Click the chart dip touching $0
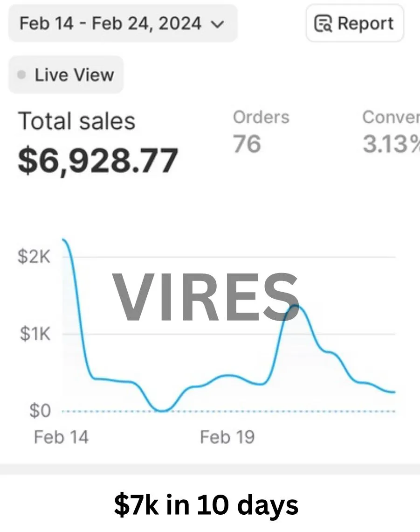This screenshot has height=532, width=420. pyautogui.click(x=163, y=411)
